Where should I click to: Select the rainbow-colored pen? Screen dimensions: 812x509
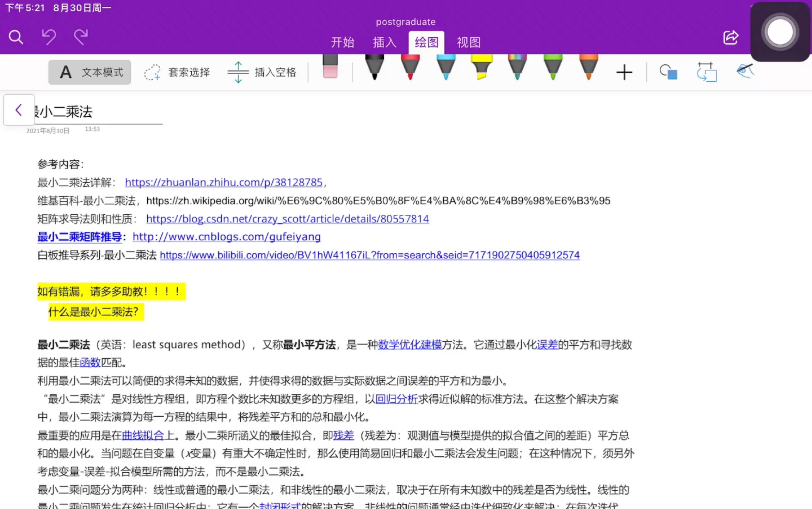517,67
